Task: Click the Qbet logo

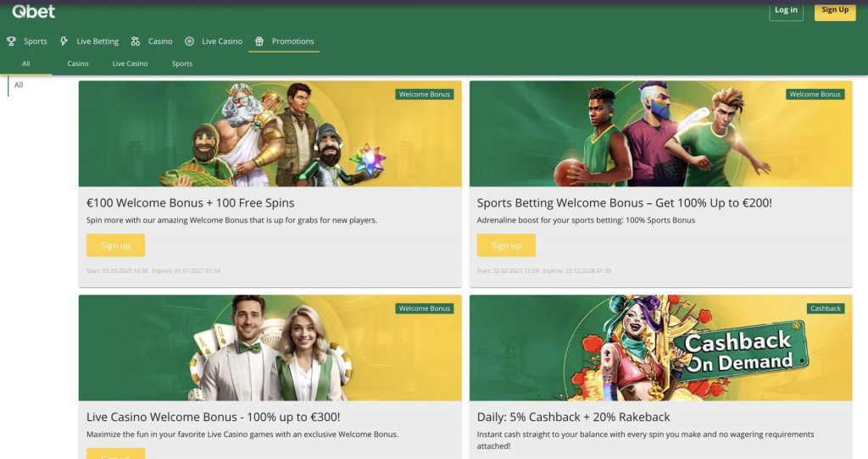Action: pos(34,11)
